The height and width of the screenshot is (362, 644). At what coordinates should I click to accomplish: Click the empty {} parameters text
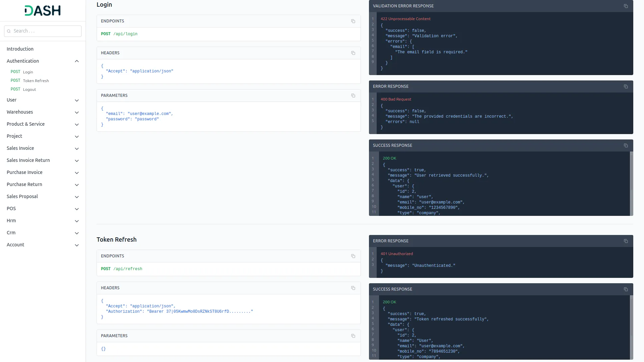point(103,349)
